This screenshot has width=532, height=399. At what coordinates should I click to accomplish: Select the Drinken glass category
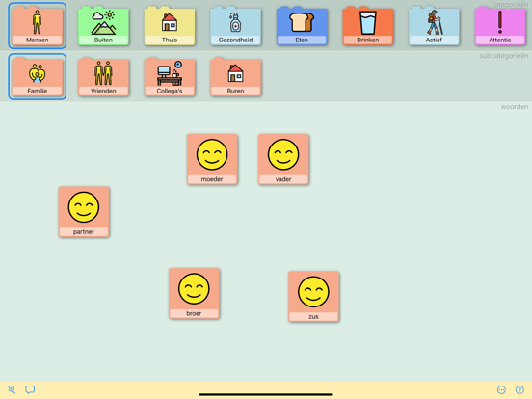368,26
